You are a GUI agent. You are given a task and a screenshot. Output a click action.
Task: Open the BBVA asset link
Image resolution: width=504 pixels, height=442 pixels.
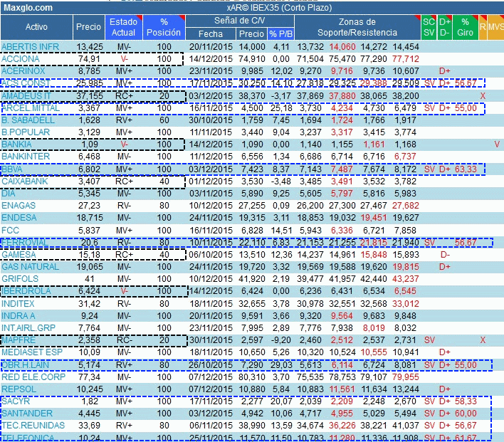click(x=12, y=169)
